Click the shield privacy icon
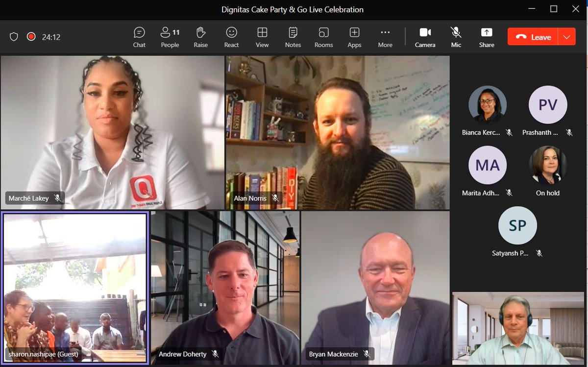This screenshot has height=367, width=588. pyautogui.click(x=14, y=37)
